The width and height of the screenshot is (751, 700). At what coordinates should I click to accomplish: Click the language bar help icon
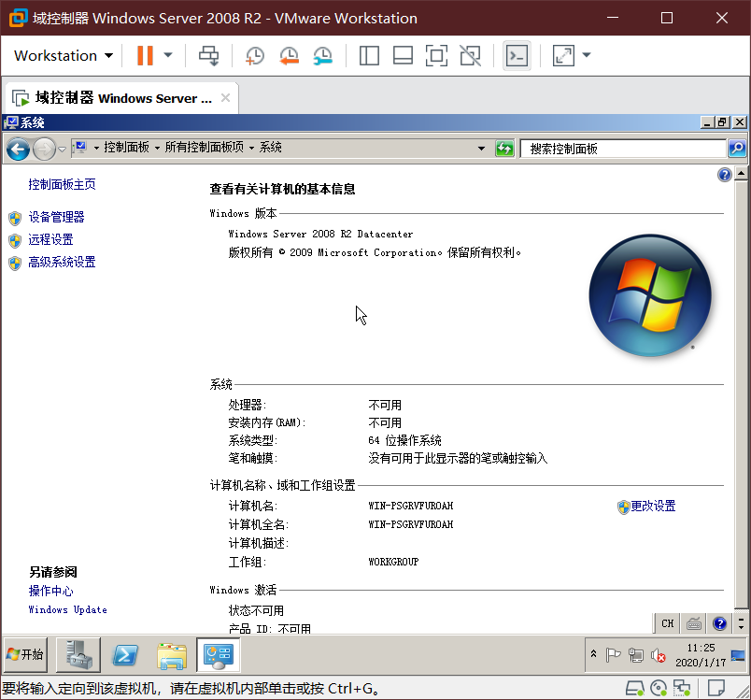point(719,623)
